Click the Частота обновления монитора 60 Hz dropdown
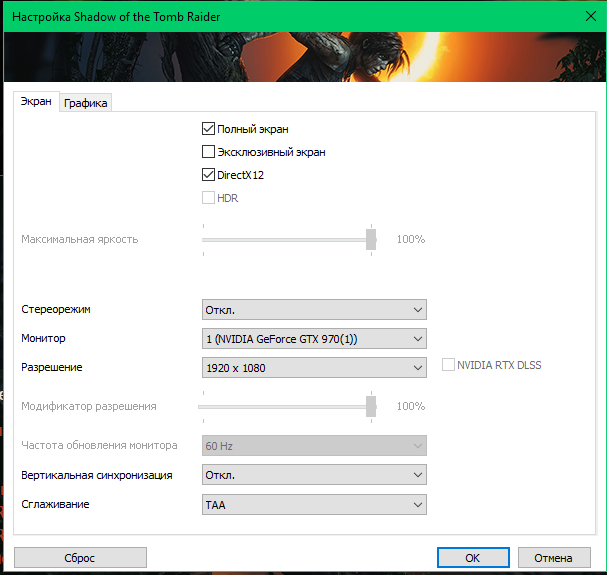 pyautogui.click(x=314, y=446)
